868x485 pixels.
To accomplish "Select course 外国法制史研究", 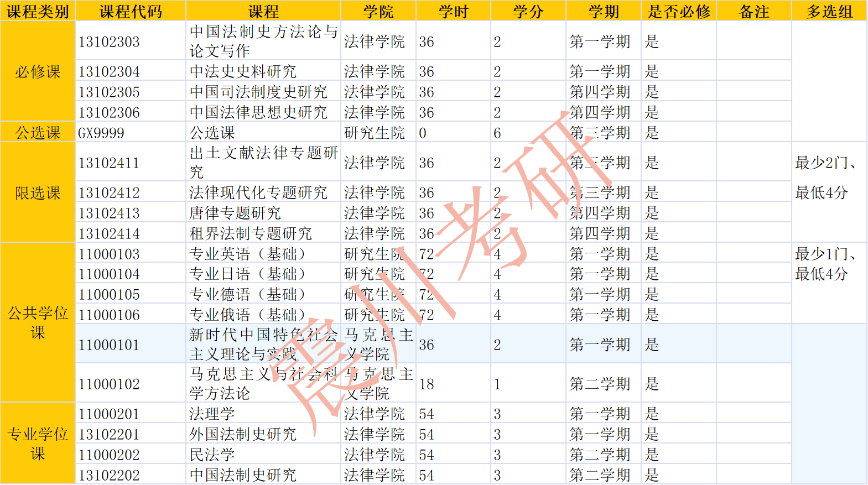I will 243,434.
